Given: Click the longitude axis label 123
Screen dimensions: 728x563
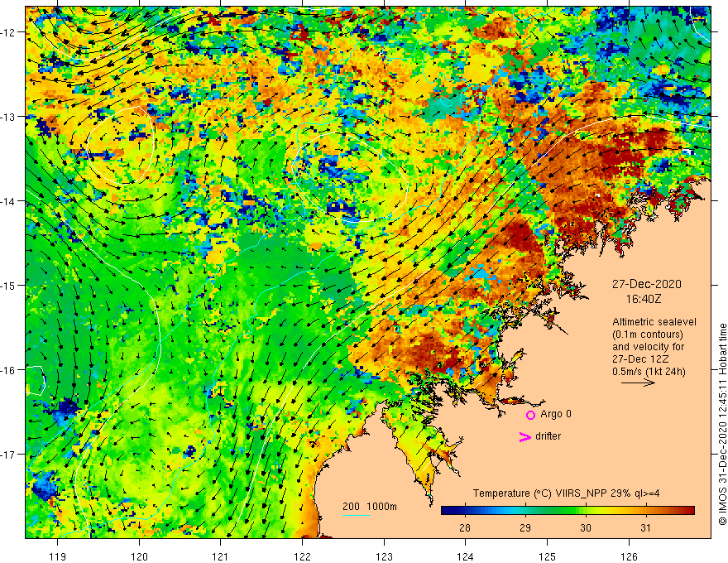Looking at the screenshot, I should pyautogui.click(x=384, y=556).
